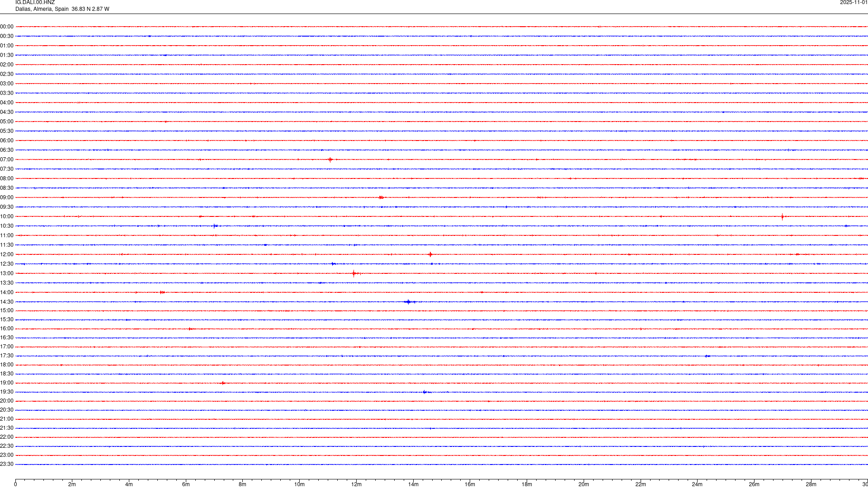
Task: Click the blue event on the 14:30 trace
Action: click(408, 302)
